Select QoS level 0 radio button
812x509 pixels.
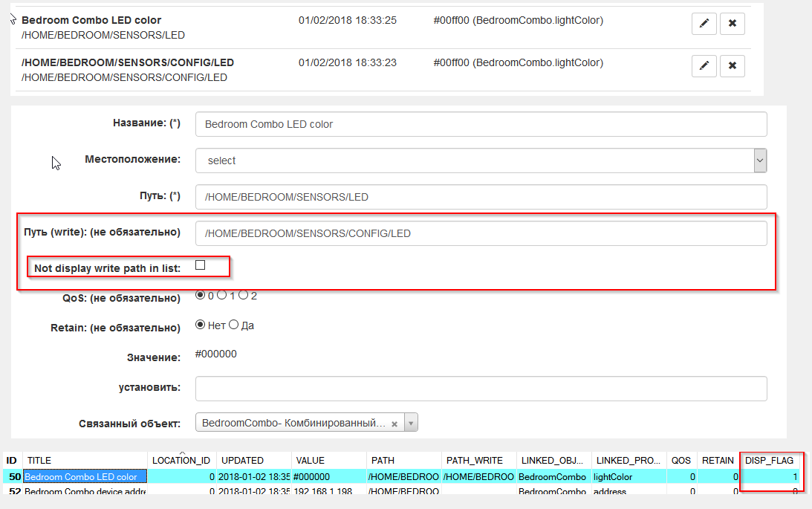point(200,295)
